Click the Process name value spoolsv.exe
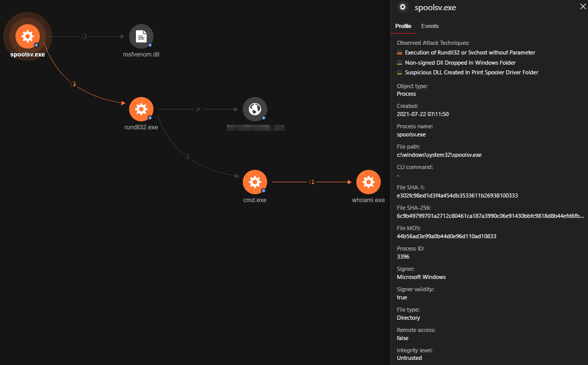Image resolution: width=588 pixels, height=365 pixels. point(411,135)
